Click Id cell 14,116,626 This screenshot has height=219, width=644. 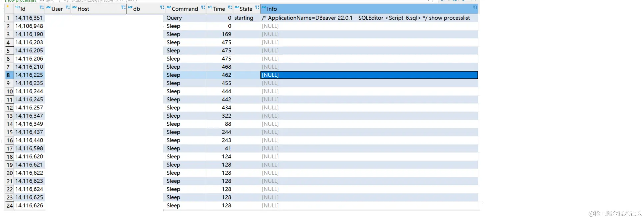[x=29, y=206]
